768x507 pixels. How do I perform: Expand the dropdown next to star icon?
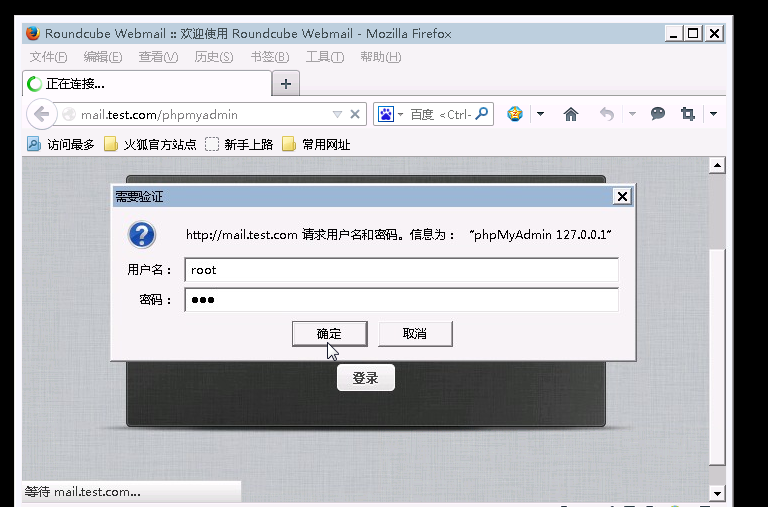tap(540, 114)
